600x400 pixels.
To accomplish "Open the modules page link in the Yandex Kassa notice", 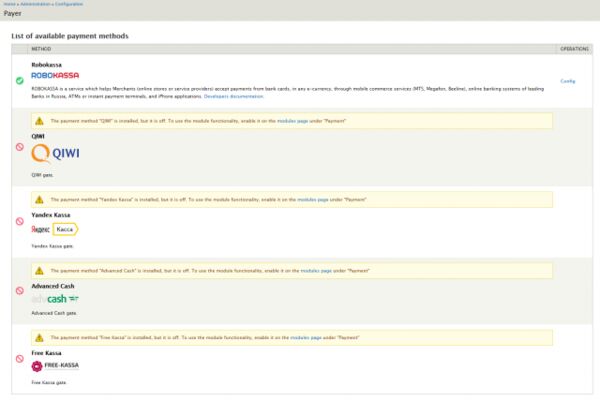I will coord(313,200).
